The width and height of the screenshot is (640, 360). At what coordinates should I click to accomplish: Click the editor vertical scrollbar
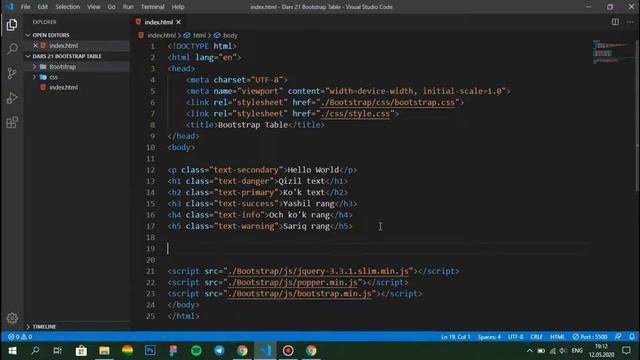[637, 116]
